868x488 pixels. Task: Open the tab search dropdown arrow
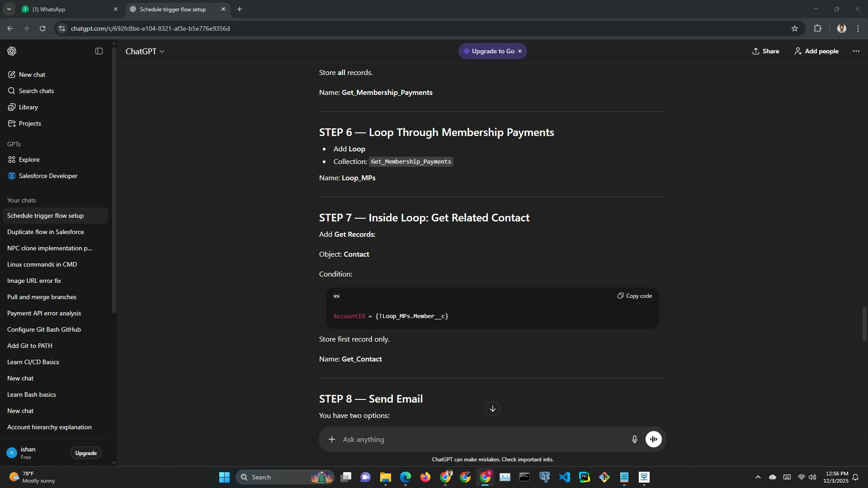point(9,9)
